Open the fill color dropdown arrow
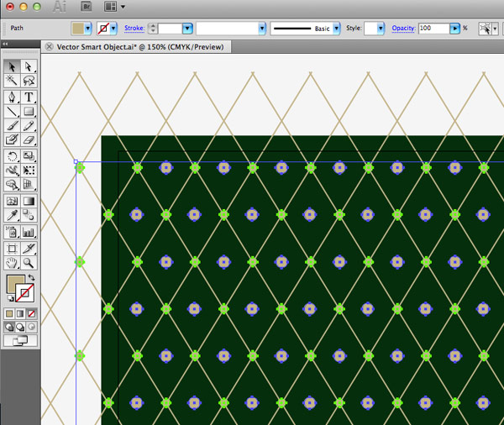Image resolution: width=504 pixels, height=425 pixels. [87, 29]
